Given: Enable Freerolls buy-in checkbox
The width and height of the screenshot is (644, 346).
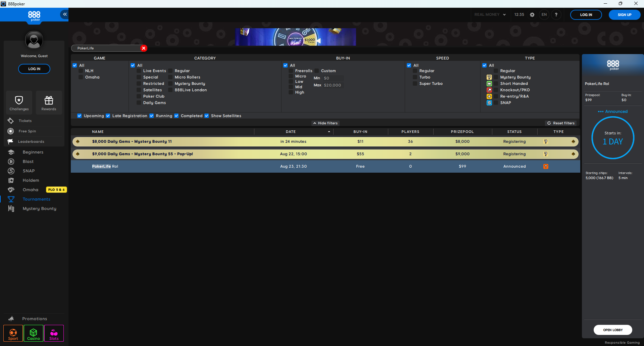Looking at the screenshot, I should pos(291,71).
